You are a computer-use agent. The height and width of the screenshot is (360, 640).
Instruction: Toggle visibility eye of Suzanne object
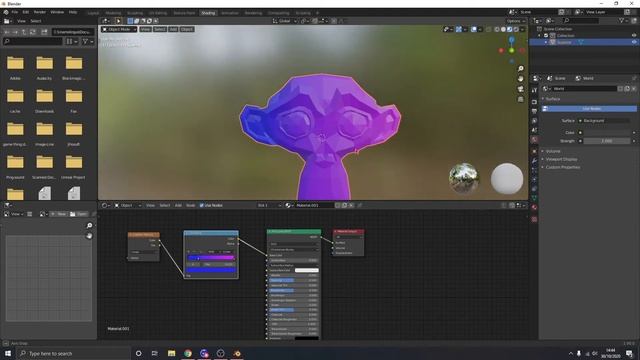pos(634,42)
